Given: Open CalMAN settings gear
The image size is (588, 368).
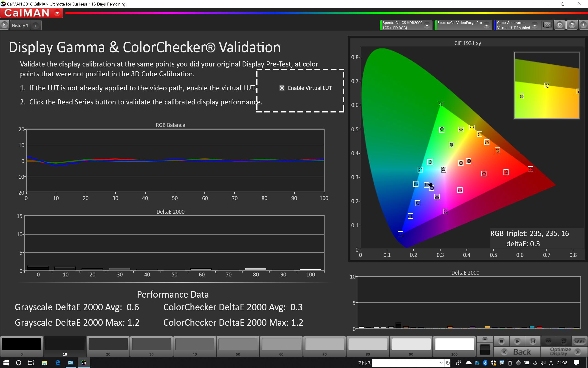Looking at the screenshot, I should click(560, 25).
